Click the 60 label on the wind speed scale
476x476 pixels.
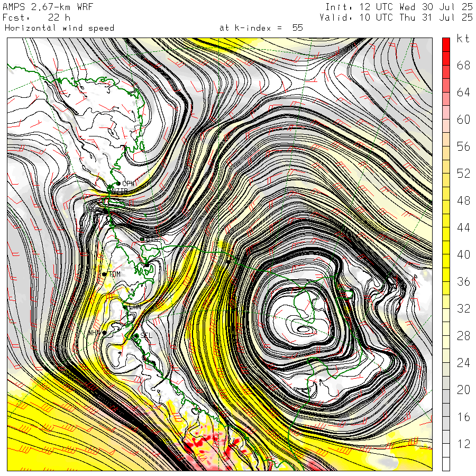[463, 120]
